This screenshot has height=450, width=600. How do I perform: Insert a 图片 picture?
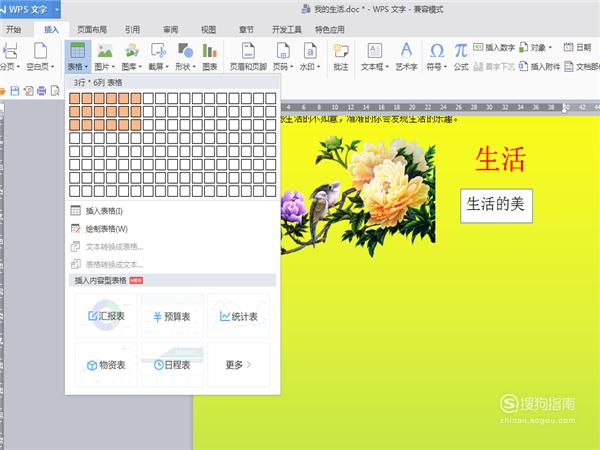[x=104, y=57]
